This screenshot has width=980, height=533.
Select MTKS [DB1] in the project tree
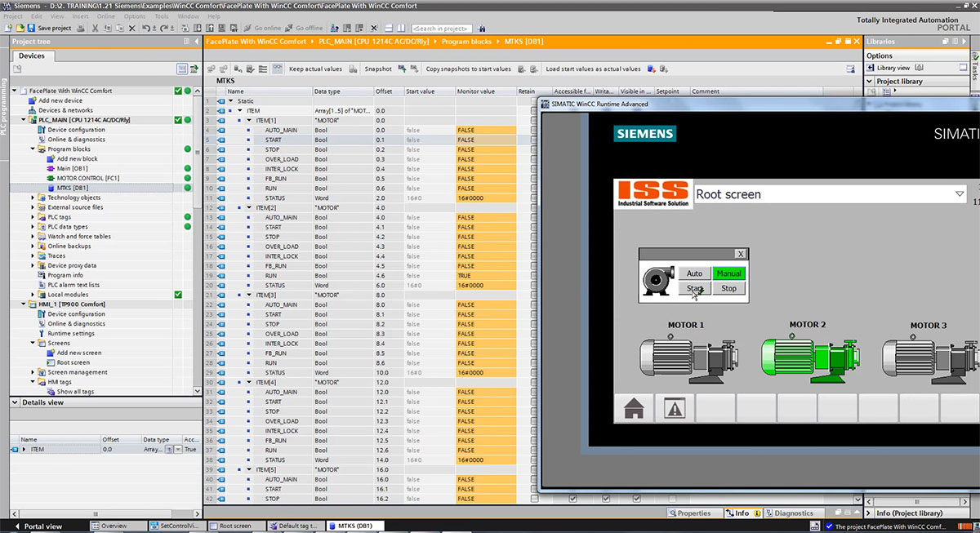pos(72,188)
